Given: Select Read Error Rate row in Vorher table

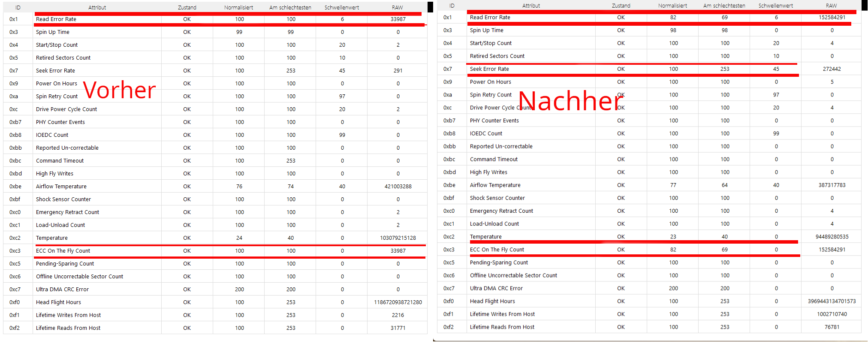Looking at the screenshot, I should [x=215, y=19].
